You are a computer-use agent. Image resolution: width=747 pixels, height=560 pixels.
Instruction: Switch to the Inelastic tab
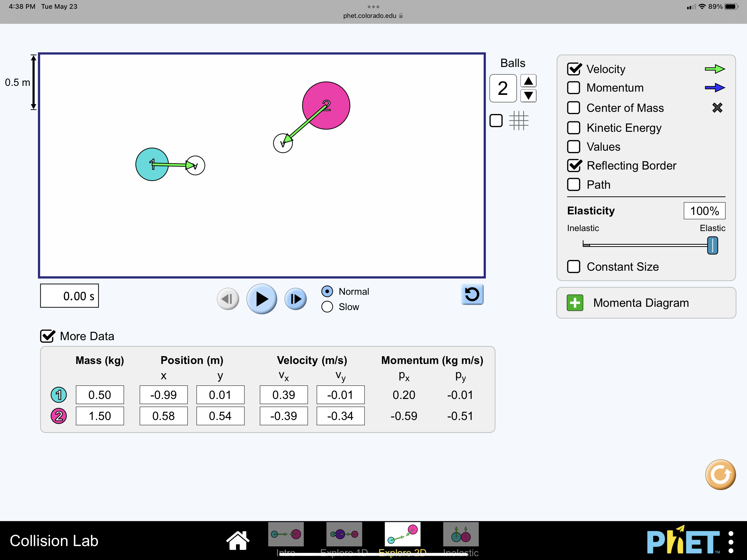coord(461,534)
